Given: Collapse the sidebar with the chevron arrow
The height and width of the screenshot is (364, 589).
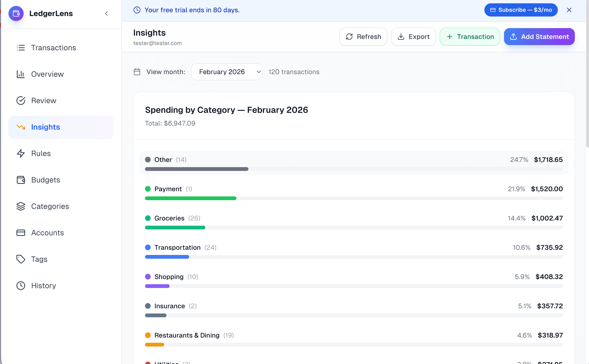Looking at the screenshot, I should [x=107, y=13].
